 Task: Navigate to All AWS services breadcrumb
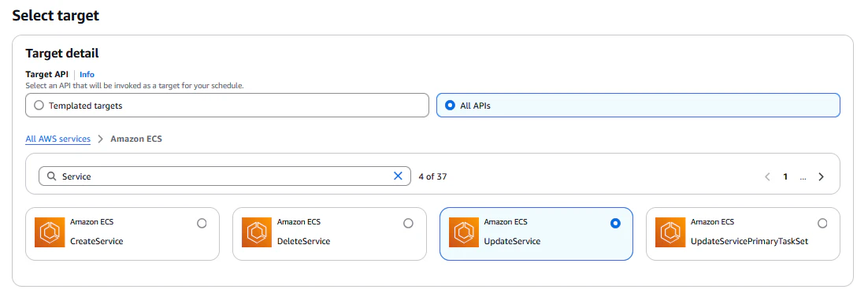point(58,139)
